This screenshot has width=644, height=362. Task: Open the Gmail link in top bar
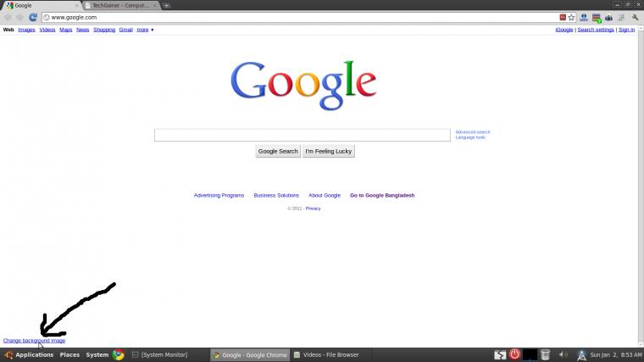(x=125, y=30)
